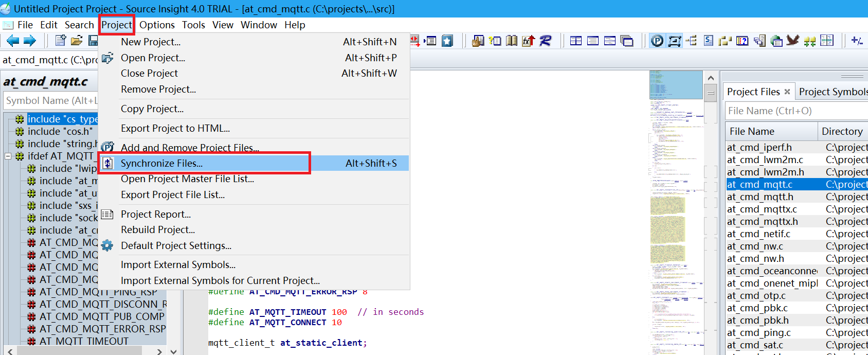The width and height of the screenshot is (868, 355).
Task: Click the editor vertical scrollbar thumb
Action: click(x=711, y=94)
